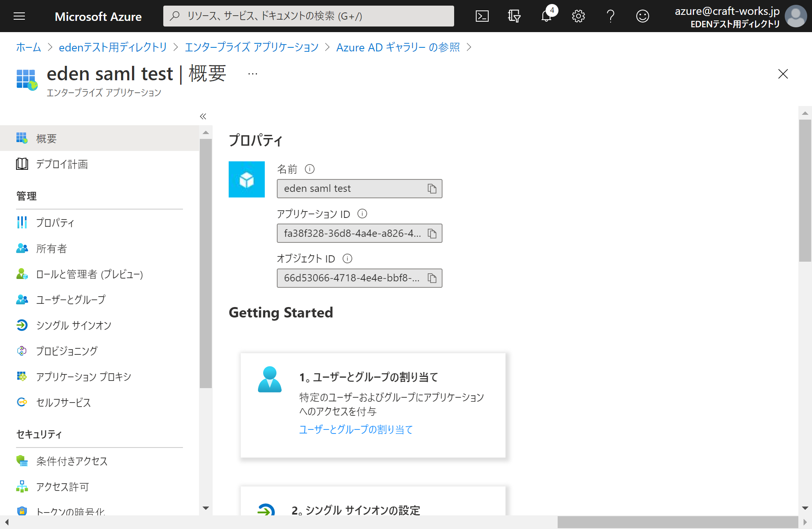The height and width of the screenshot is (529, 812).
Task: Copy the オブジェクト ID value
Action: [432, 278]
